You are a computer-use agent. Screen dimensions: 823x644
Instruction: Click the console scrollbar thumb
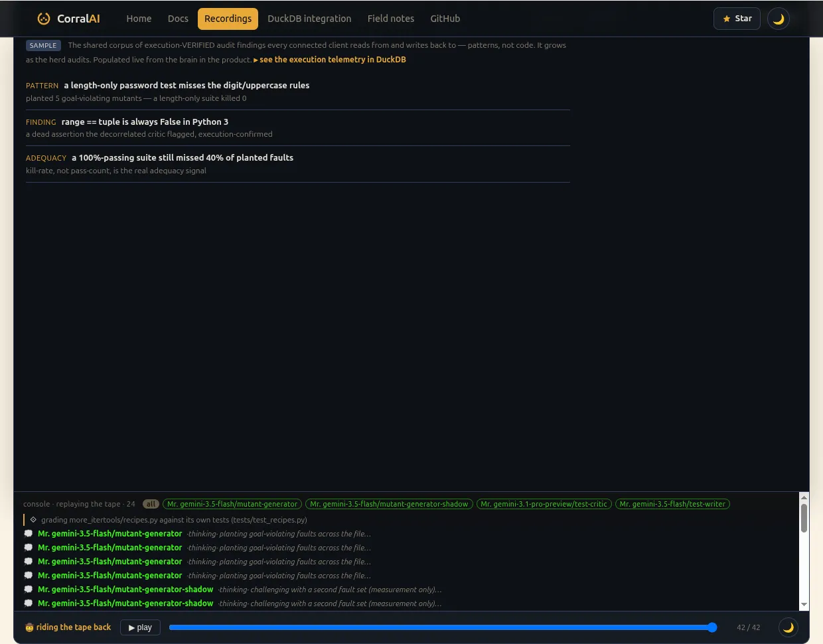coord(804,519)
